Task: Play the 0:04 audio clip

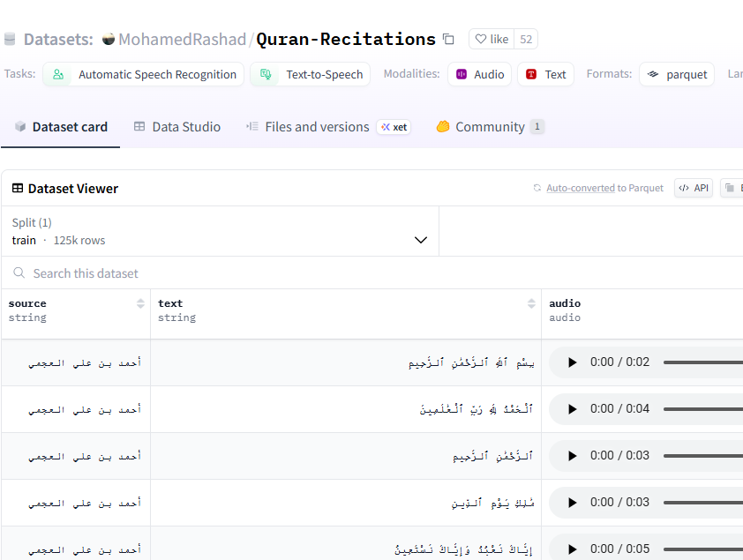Action: (572, 409)
